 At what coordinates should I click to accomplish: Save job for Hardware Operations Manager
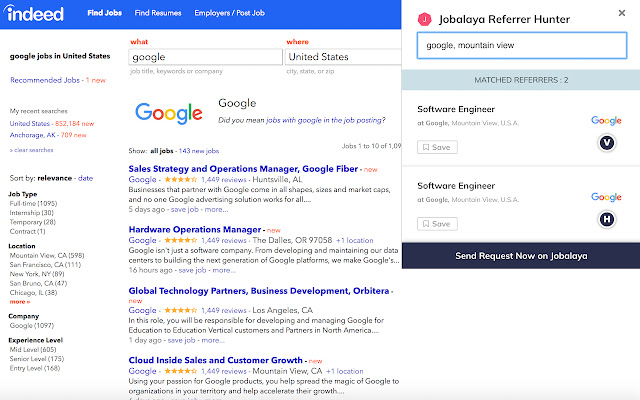(x=192, y=270)
